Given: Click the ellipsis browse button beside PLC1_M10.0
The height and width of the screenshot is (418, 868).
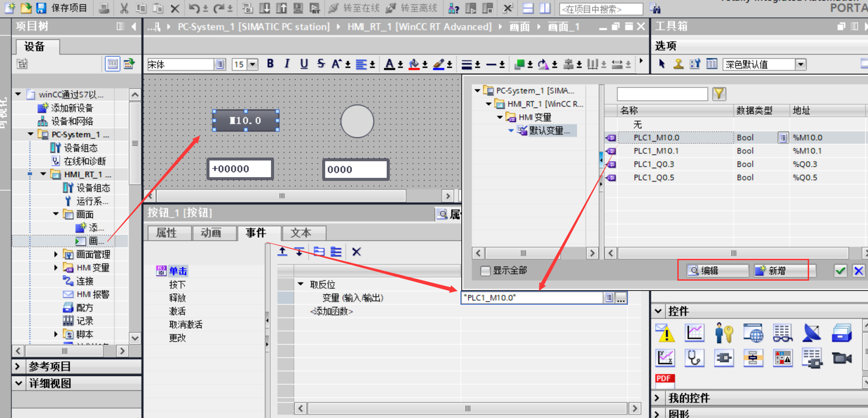Looking at the screenshot, I should point(621,298).
